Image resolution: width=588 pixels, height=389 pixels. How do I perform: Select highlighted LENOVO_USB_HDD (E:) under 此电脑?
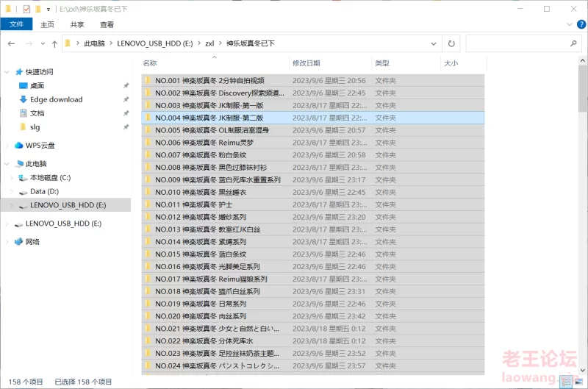tap(68, 205)
